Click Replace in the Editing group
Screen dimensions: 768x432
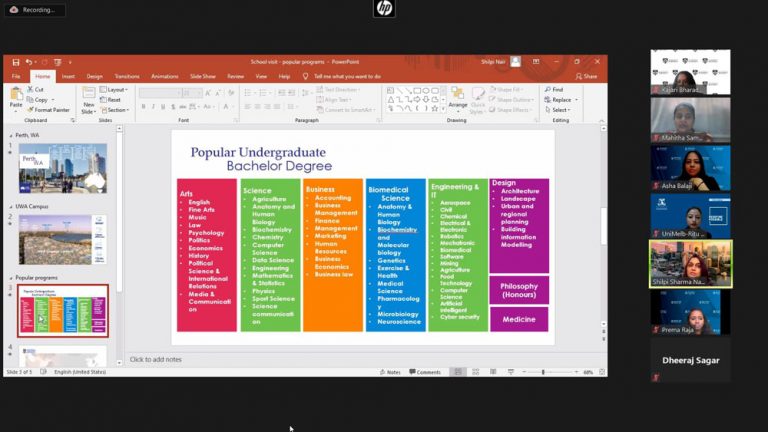[559, 99]
